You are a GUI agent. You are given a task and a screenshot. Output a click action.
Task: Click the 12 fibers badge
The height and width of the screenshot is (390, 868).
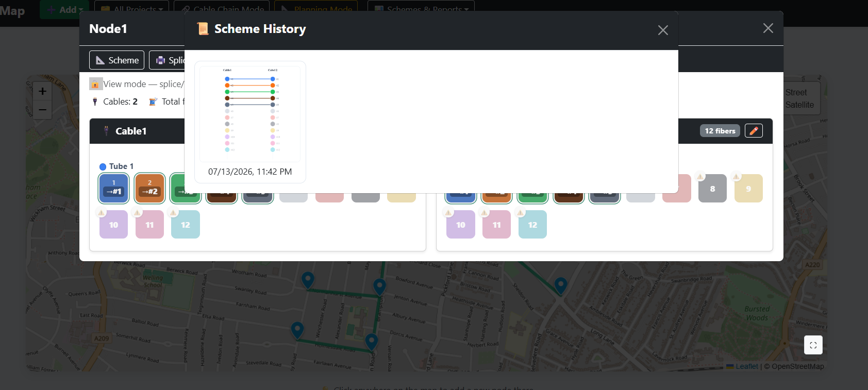pos(720,131)
